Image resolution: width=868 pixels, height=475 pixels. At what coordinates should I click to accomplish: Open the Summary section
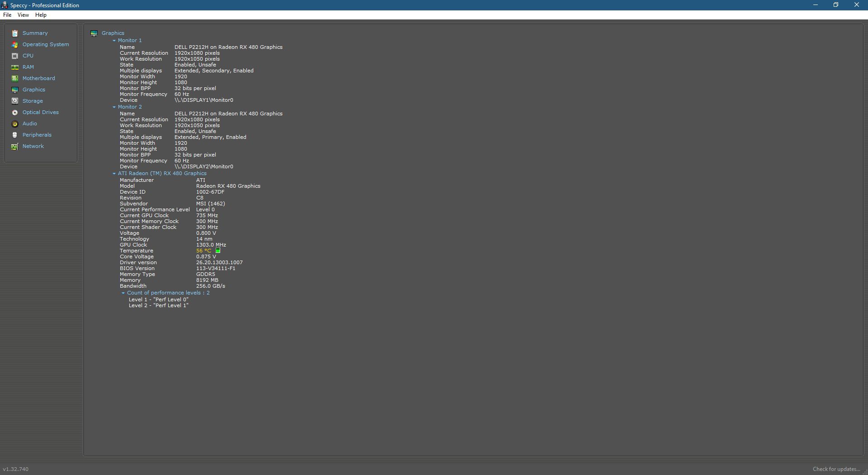click(x=35, y=33)
